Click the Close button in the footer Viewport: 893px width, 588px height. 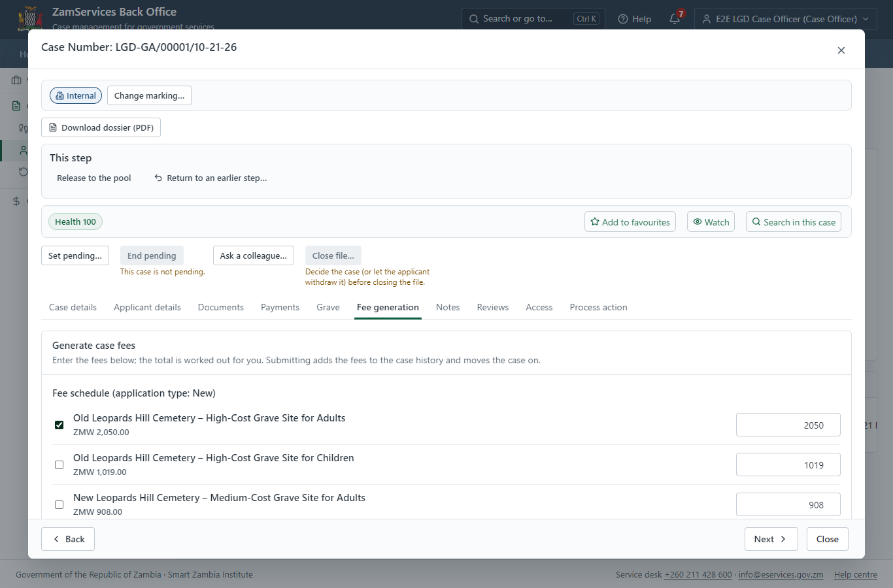(828, 539)
